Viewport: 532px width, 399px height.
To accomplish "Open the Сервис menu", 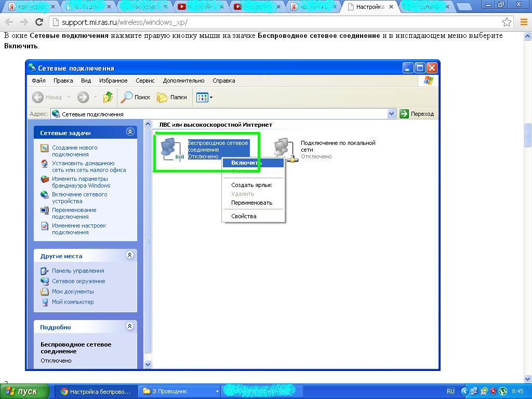I will tap(145, 81).
